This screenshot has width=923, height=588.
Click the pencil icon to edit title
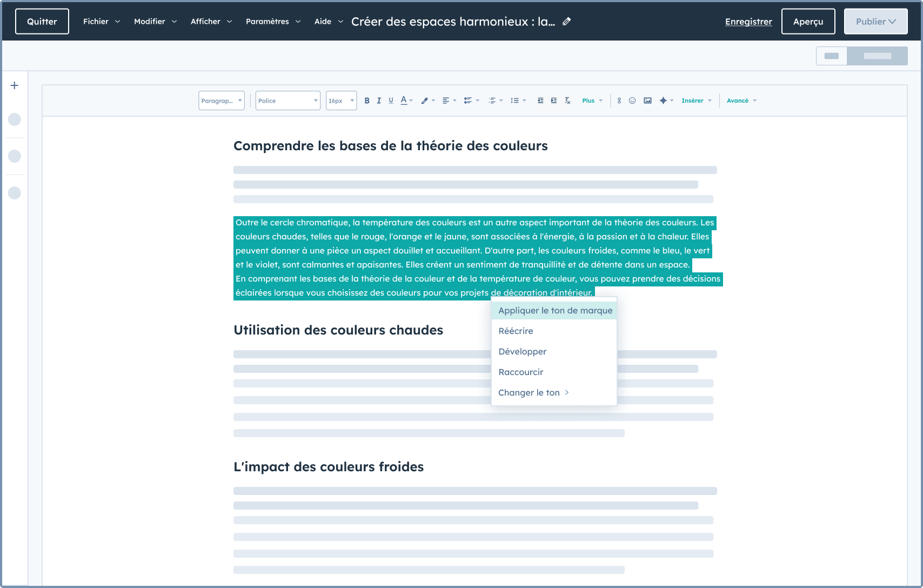566,22
